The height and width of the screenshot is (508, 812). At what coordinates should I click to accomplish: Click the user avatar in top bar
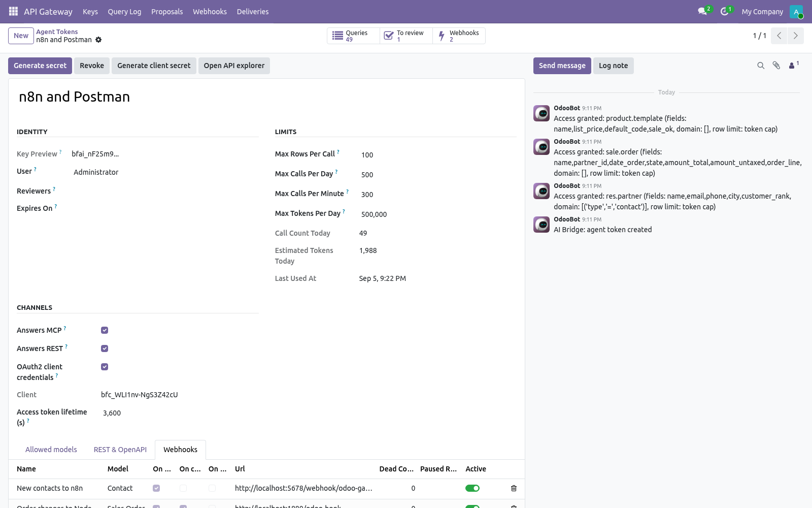click(796, 11)
